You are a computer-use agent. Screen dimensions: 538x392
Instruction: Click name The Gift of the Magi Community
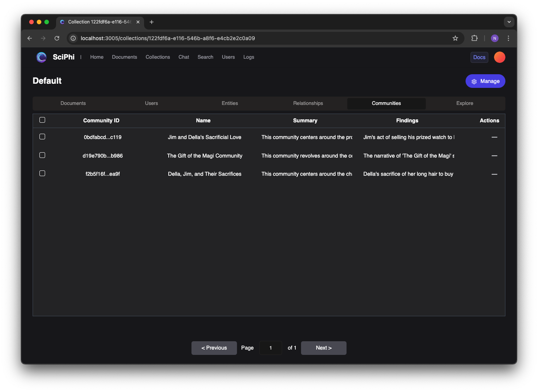point(205,156)
